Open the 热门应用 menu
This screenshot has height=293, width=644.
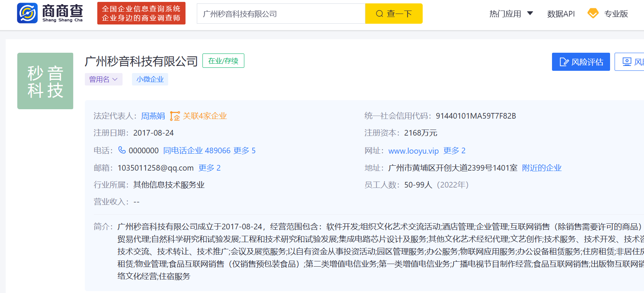pos(505,14)
